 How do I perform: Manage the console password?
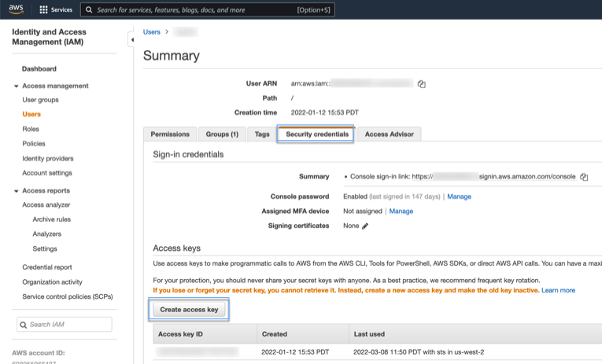pyautogui.click(x=459, y=197)
